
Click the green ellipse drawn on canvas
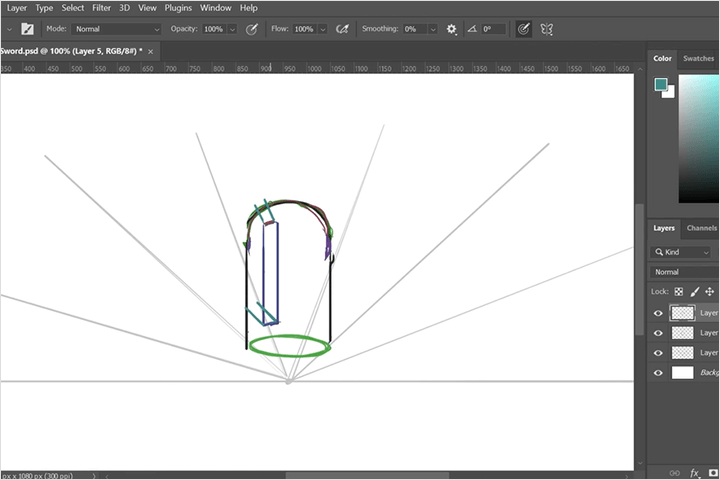pyautogui.click(x=289, y=346)
